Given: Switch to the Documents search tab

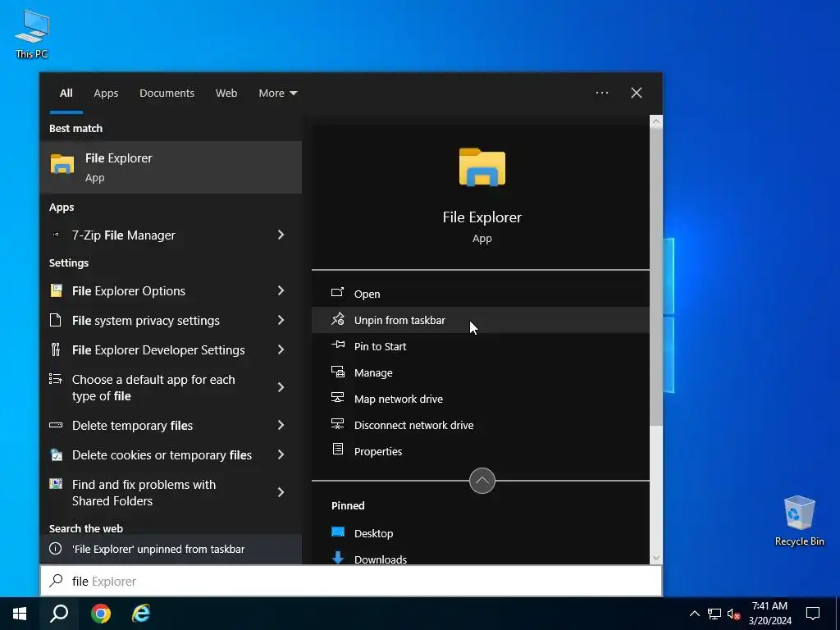Looking at the screenshot, I should coord(167,94).
